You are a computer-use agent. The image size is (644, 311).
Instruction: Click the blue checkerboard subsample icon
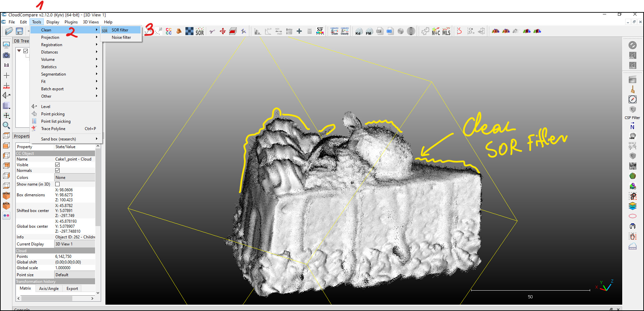[x=189, y=31]
